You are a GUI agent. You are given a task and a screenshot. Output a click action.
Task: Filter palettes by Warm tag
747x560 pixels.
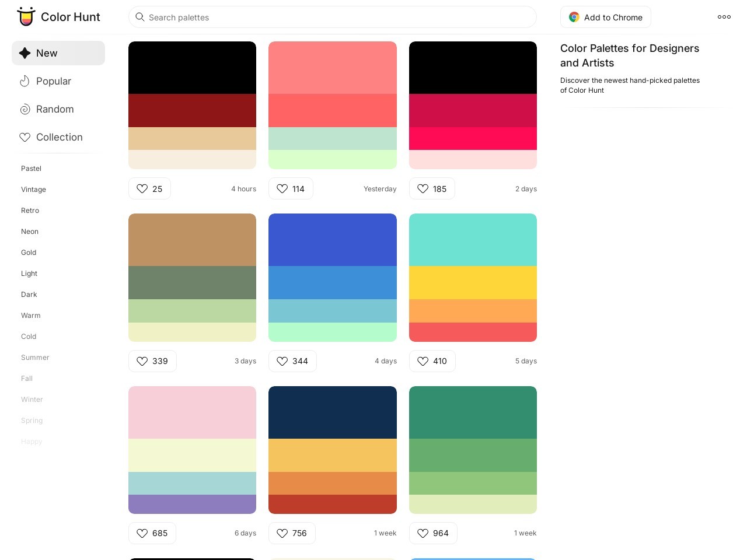click(x=31, y=316)
